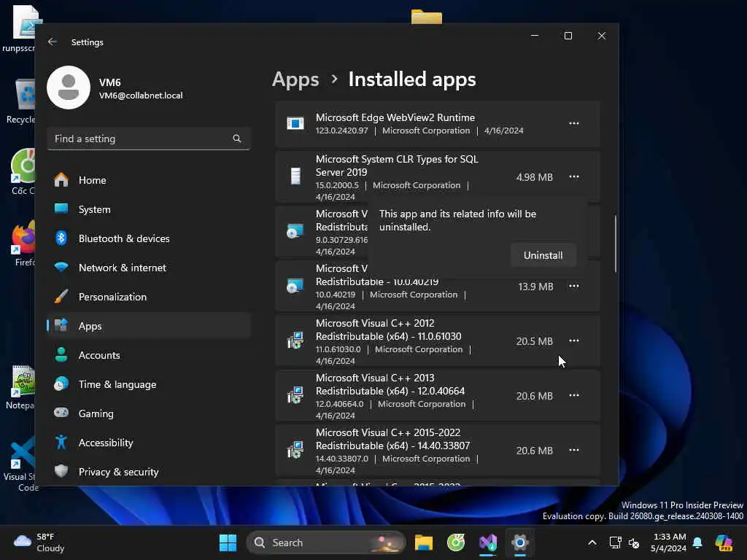
Task: Open Time & language settings
Action: [x=149, y=384]
